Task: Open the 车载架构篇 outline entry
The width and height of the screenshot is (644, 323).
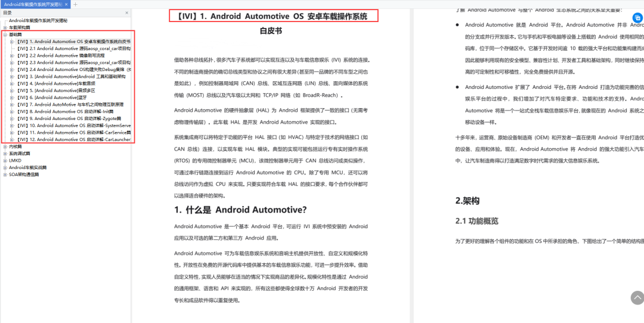Action: [20, 27]
